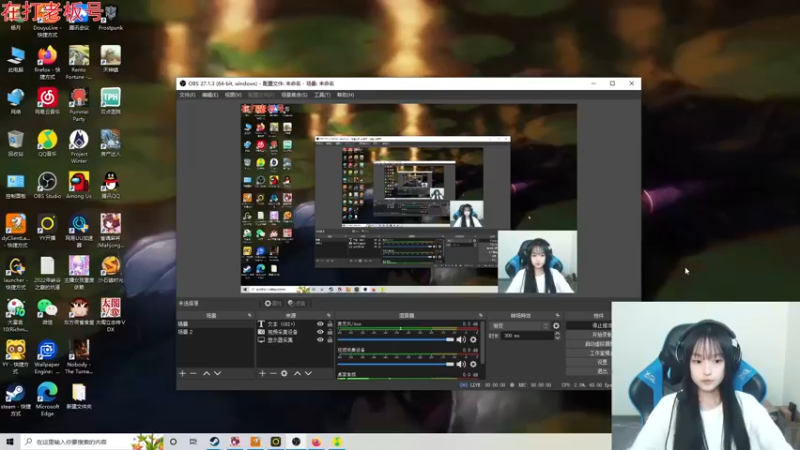Toggle the lock on the 视频采集设备 (video capture) source
This screenshot has width=800, height=450.
tap(330, 332)
